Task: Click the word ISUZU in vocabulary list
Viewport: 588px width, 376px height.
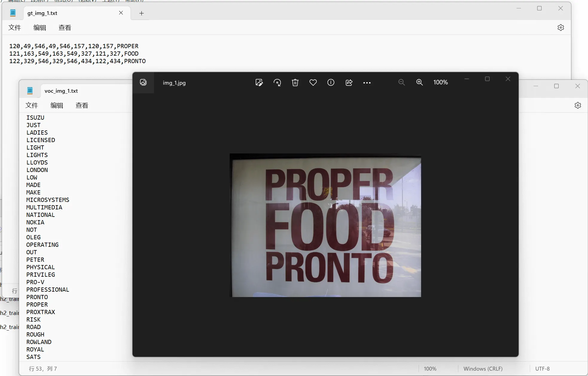Action: [x=35, y=118]
